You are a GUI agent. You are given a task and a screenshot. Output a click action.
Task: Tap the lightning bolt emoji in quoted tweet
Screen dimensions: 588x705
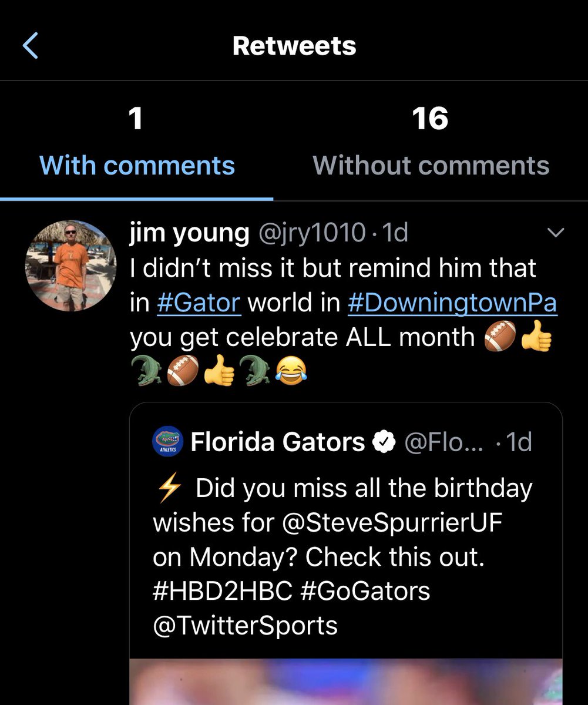coord(169,489)
